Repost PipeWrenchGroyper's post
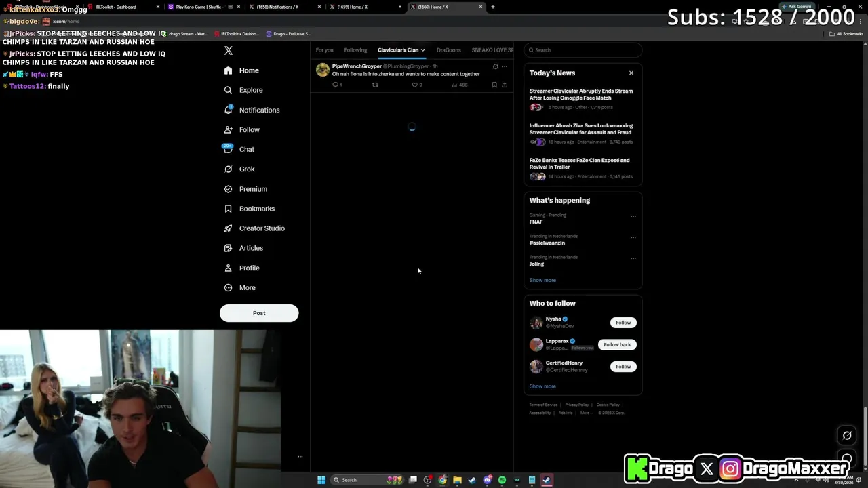 [375, 85]
